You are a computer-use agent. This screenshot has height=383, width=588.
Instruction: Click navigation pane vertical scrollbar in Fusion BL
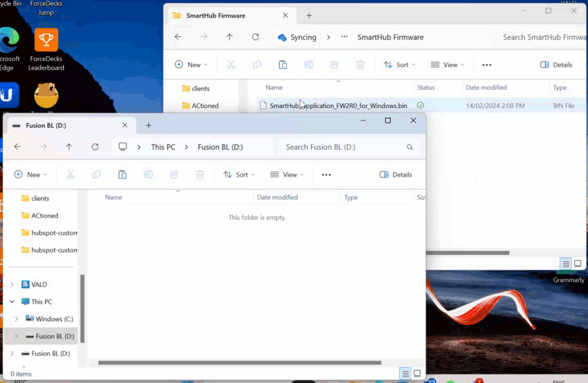pos(82,309)
